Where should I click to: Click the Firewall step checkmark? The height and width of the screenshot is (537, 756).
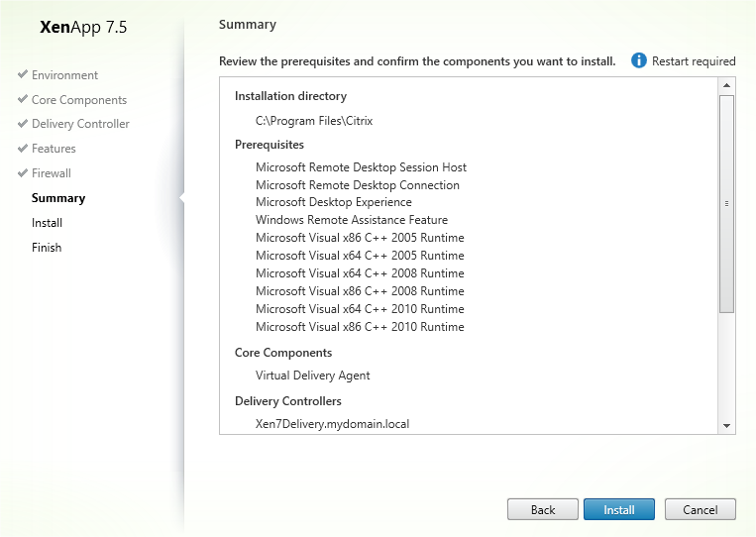click(22, 172)
